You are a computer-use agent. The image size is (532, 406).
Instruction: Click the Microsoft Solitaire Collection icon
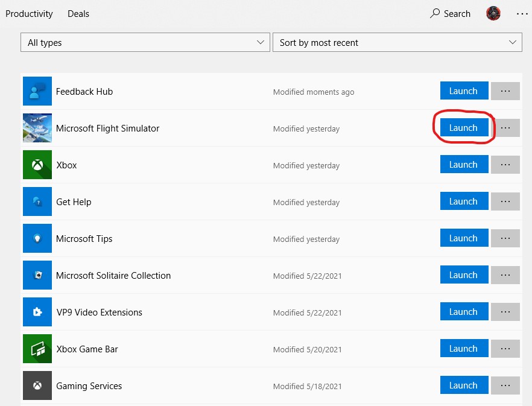pos(37,275)
